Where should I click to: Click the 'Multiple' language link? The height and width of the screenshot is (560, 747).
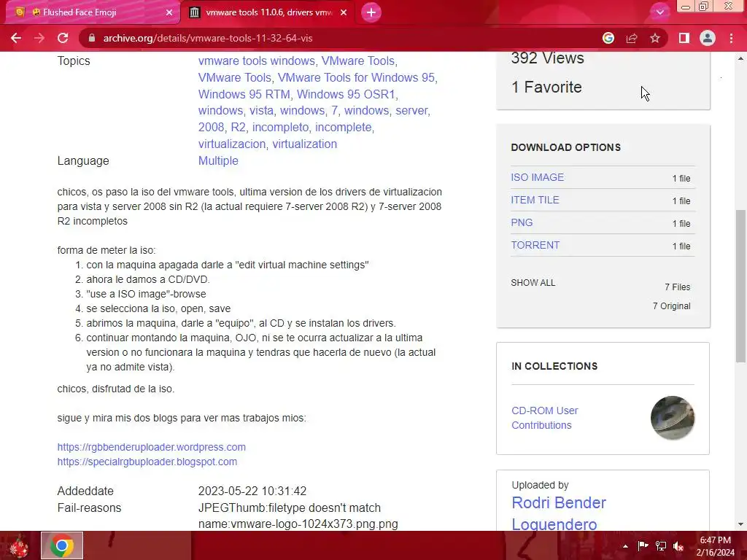tap(218, 160)
